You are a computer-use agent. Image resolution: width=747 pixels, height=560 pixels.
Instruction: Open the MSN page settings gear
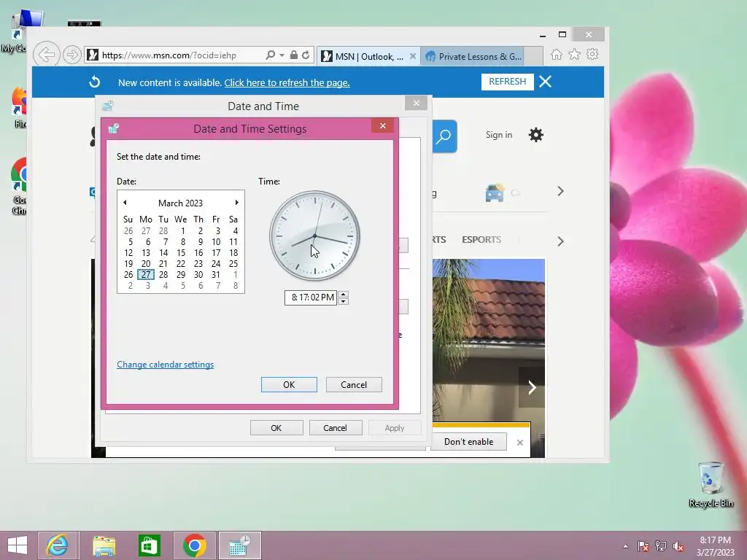point(536,135)
